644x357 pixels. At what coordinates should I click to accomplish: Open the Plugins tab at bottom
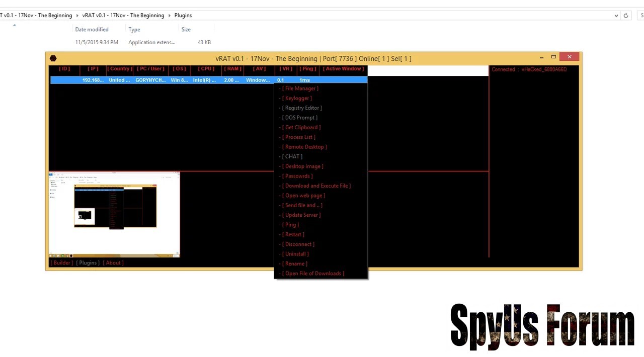pyautogui.click(x=88, y=263)
